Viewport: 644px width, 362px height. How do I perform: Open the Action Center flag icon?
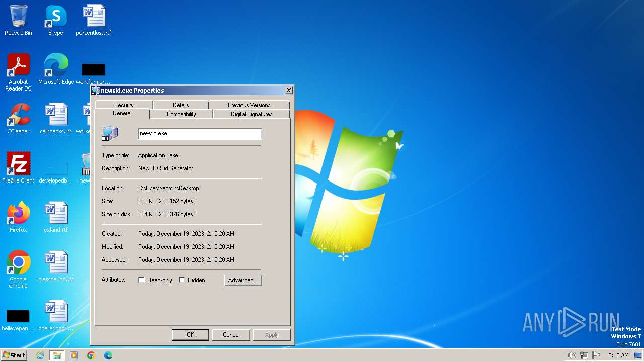click(596, 355)
